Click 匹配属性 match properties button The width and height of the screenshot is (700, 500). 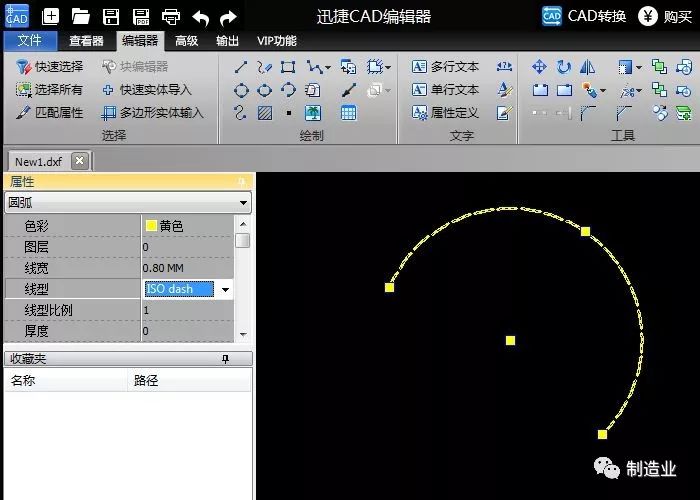[x=49, y=112]
